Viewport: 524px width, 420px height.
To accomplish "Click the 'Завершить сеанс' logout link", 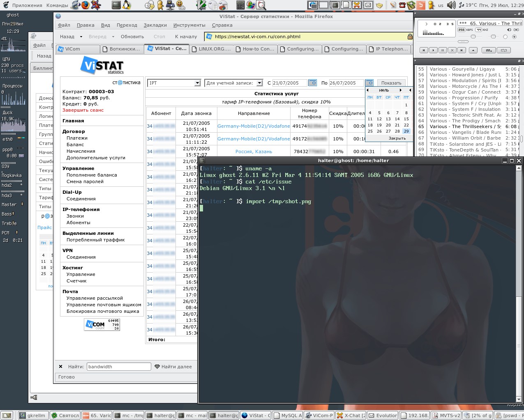I will 83,110.
